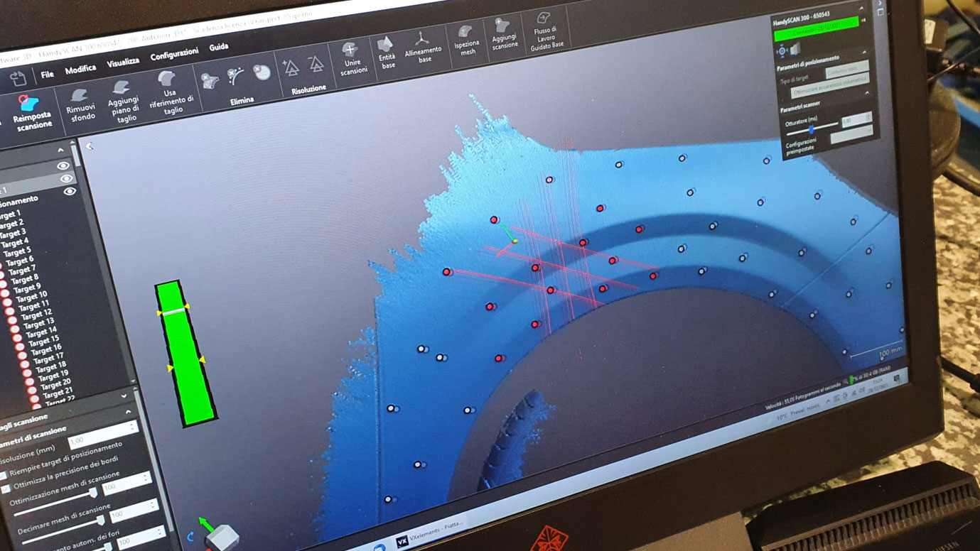Toggle Ottimizza la precisione dei bordi checkbox
This screenshot has height=551, width=980.
pos(6,489)
